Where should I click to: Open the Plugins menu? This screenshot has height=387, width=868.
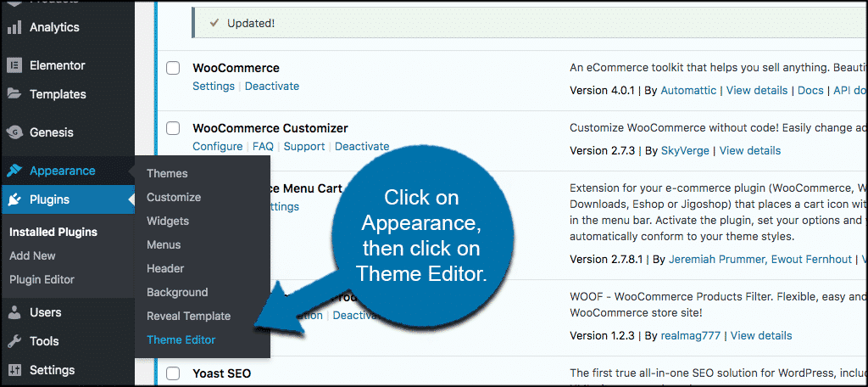coord(50,199)
